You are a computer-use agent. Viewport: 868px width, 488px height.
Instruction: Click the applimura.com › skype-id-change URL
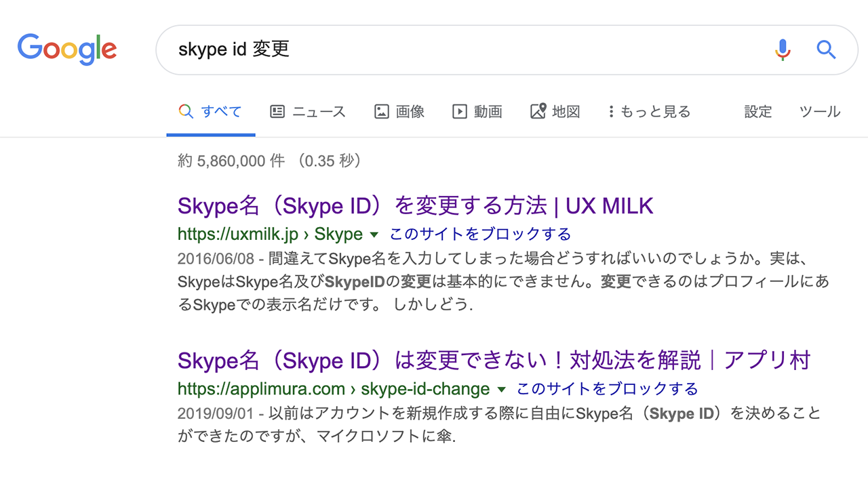(334, 389)
